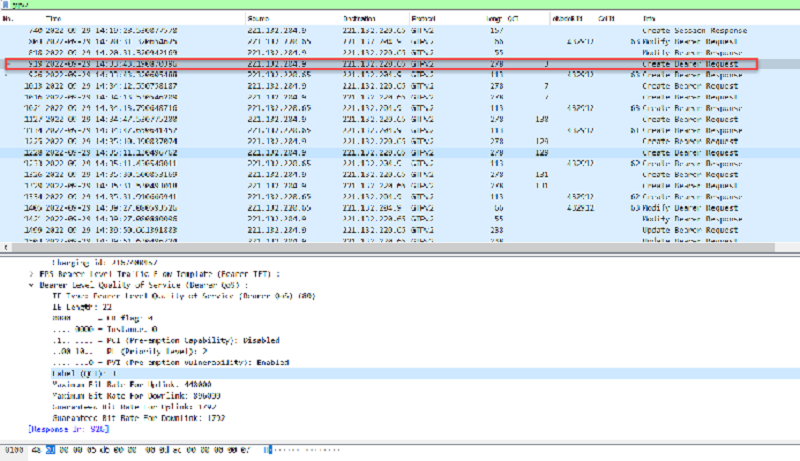The height and width of the screenshot is (461, 800).
Task: Select the Update Bearer Request packet at 14:39:50
Action: (x=400, y=230)
